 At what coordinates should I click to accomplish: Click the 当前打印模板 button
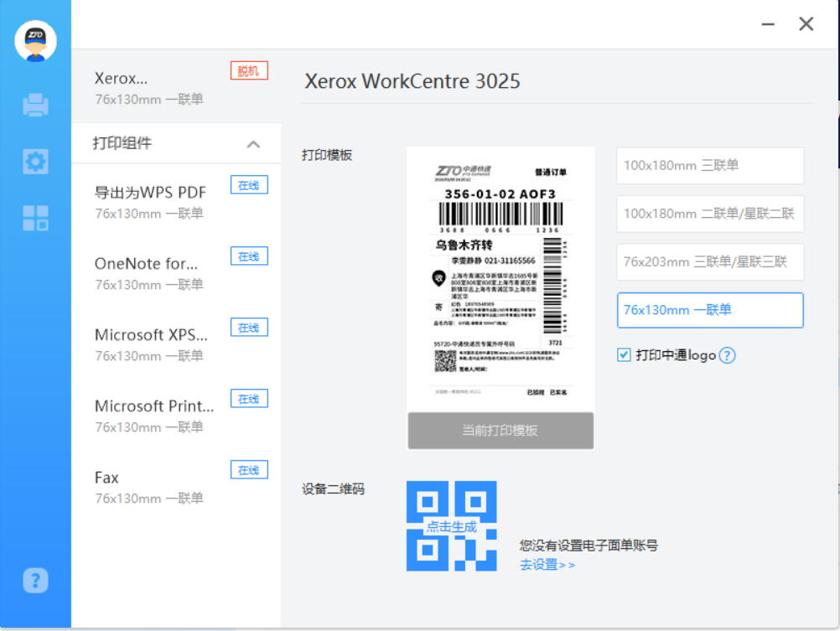point(500,431)
